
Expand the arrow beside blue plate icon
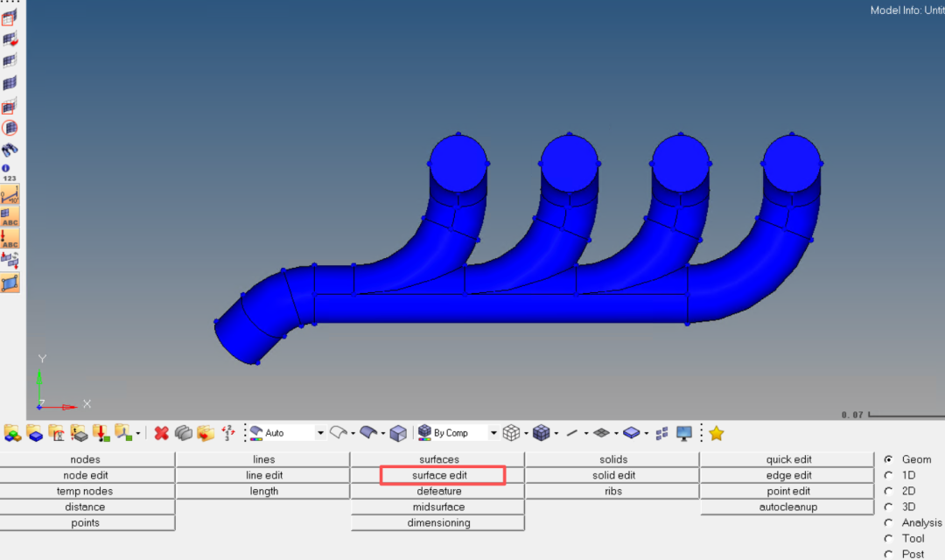tap(646, 433)
